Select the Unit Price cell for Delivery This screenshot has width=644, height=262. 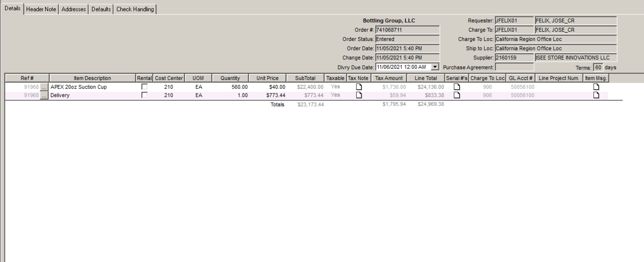pos(268,95)
